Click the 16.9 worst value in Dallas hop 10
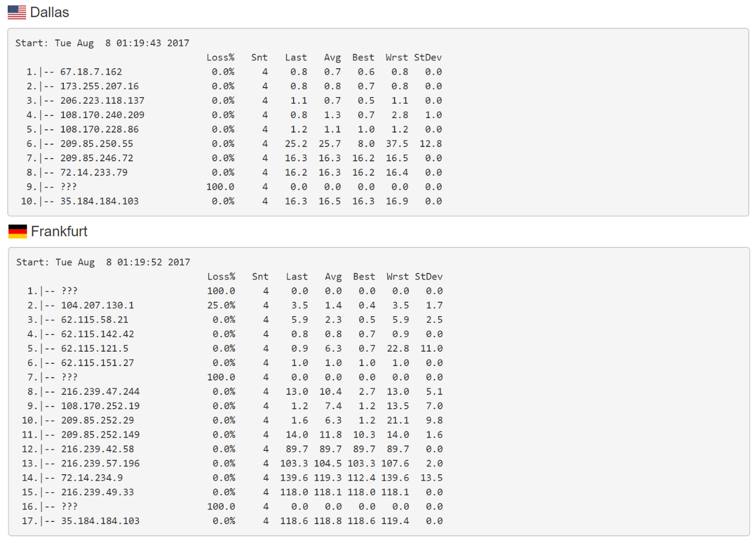The height and width of the screenshot is (543, 756). pyautogui.click(x=397, y=202)
